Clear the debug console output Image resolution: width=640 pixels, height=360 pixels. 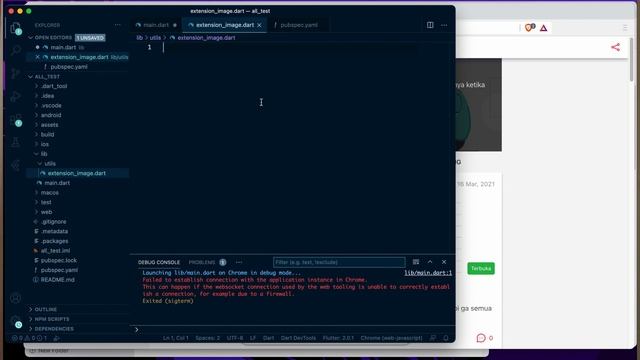pyautogui.click(x=416, y=262)
